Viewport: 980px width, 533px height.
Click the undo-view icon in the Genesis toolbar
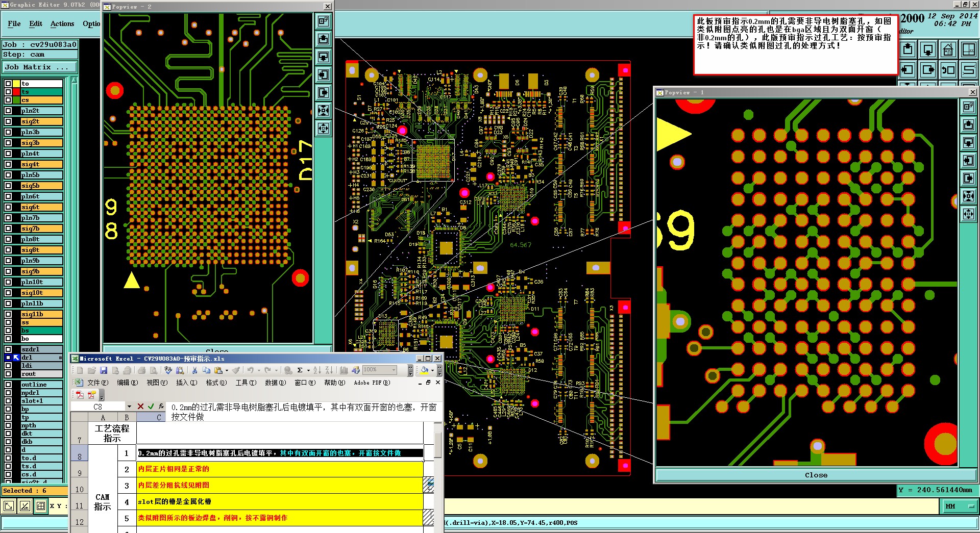tap(948, 70)
